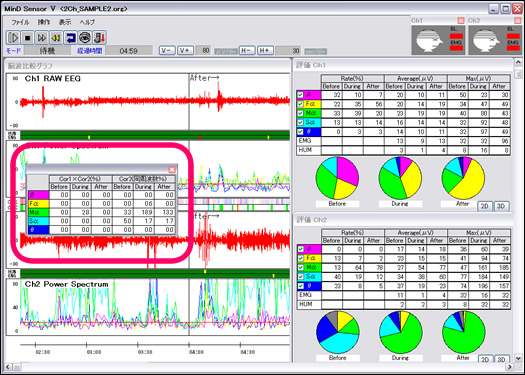Uncheck the Ch2 β band checkbox
Viewport: 525px width, 375px height.
[x=301, y=249]
